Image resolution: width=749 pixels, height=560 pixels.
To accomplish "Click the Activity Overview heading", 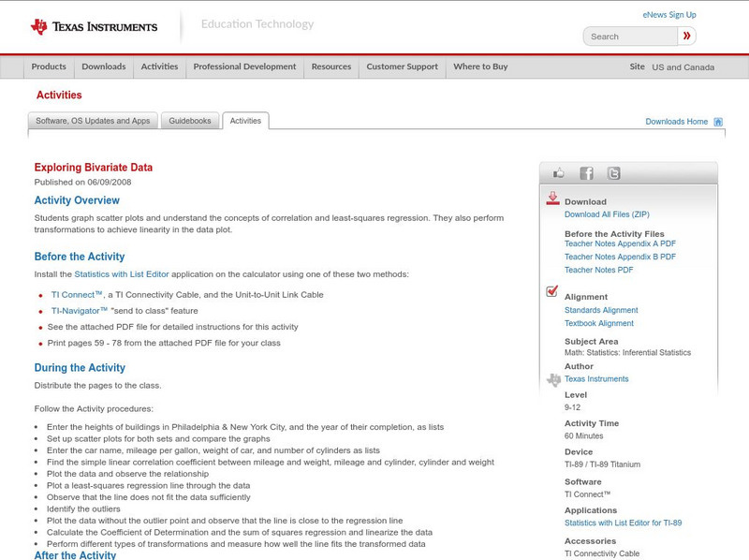I will click(x=77, y=200).
